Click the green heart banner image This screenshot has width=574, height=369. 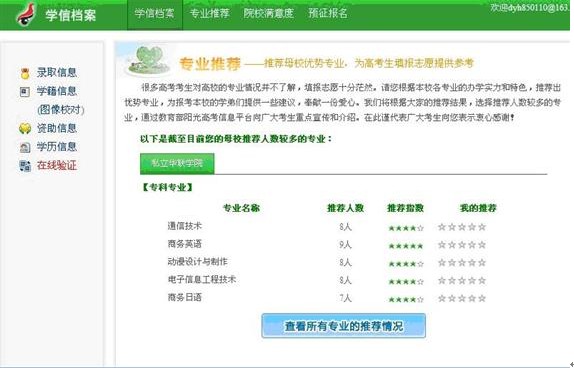coord(149,60)
